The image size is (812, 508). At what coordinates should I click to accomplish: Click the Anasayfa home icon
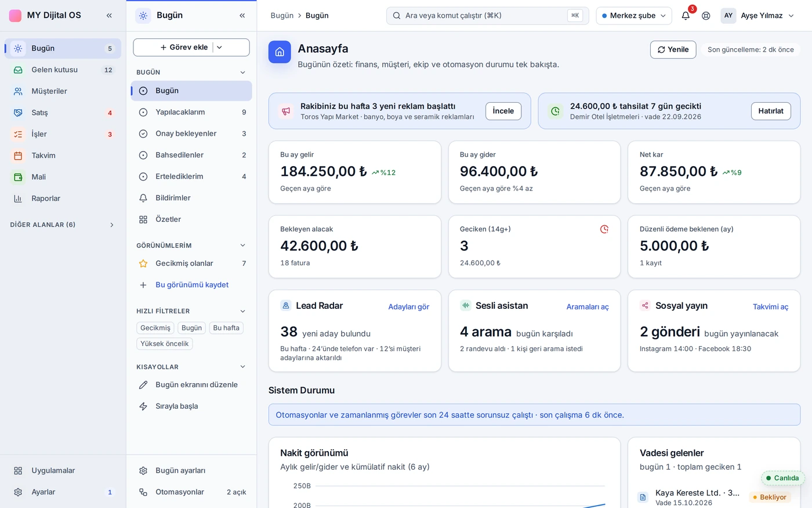tap(280, 52)
